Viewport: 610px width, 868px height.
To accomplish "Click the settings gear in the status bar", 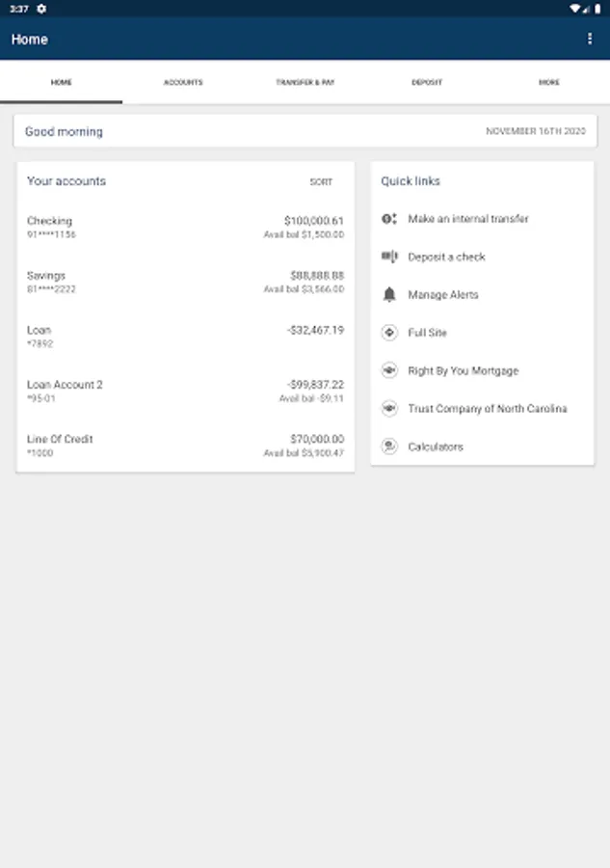I will pos(41,9).
